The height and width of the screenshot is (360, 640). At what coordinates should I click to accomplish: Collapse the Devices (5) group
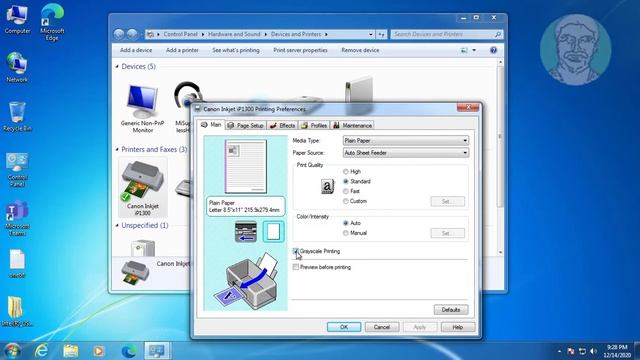click(117, 67)
